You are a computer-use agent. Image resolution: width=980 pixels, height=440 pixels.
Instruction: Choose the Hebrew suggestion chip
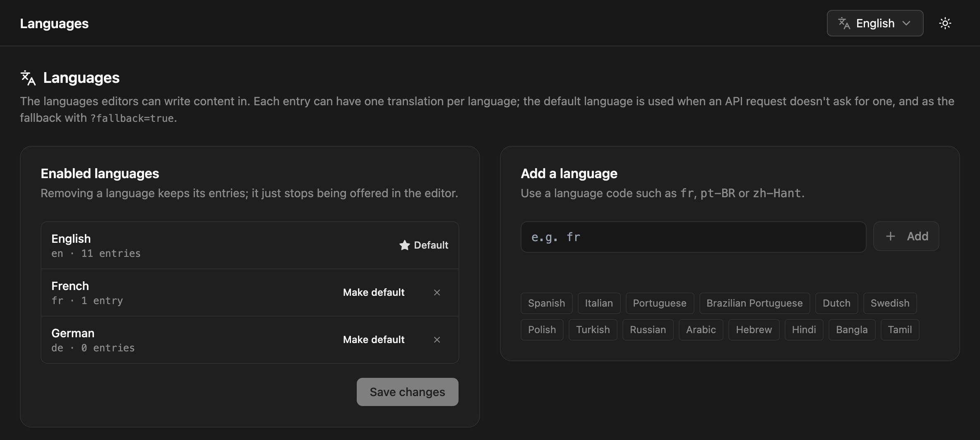pos(754,330)
